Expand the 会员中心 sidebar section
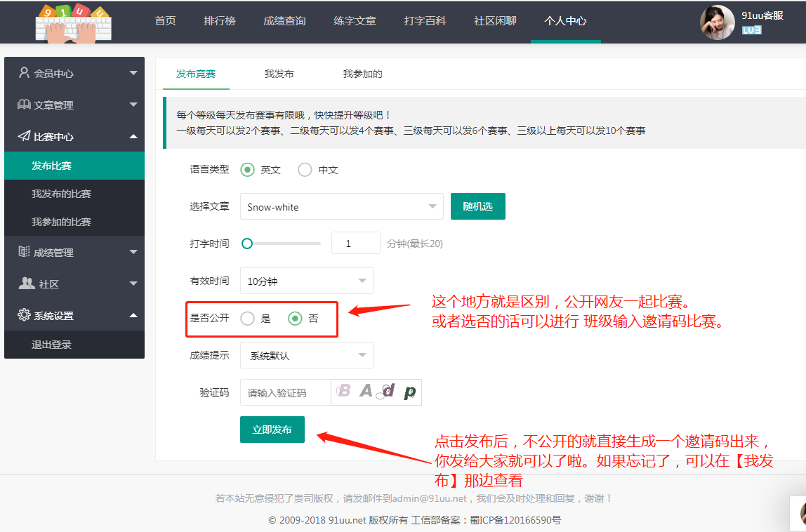 pos(133,73)
